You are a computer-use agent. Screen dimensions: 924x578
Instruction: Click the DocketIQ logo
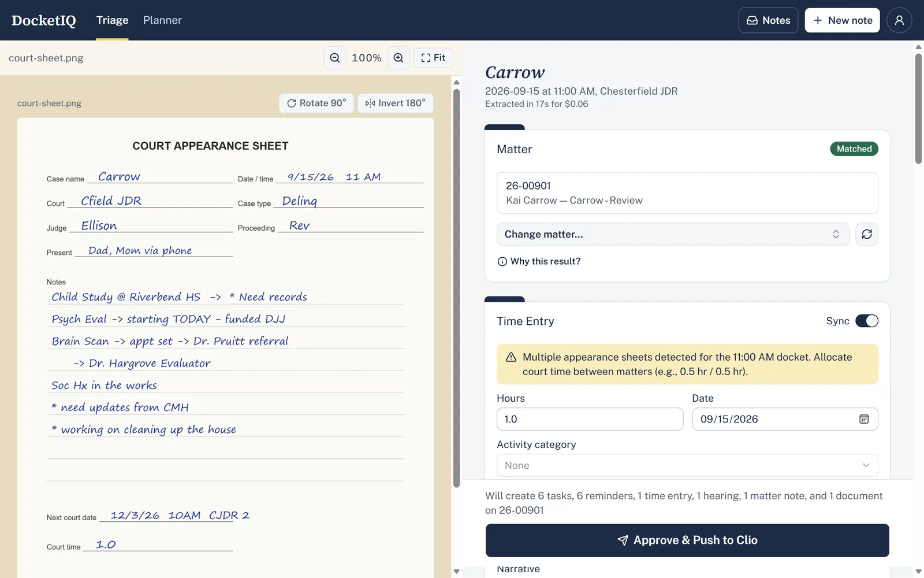(44, 20)
